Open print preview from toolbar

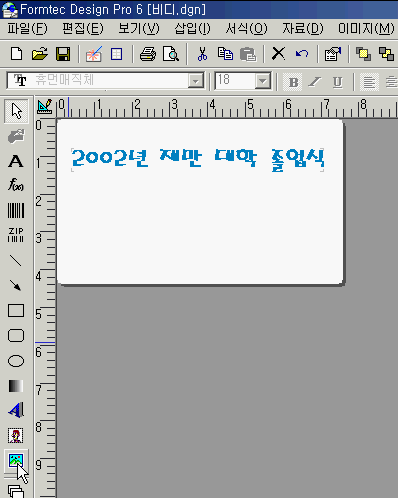171,54
